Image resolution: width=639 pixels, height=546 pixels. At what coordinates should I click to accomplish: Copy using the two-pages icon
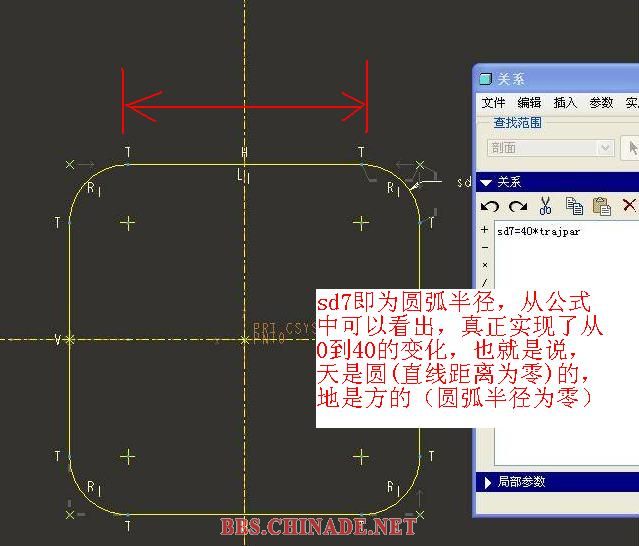click(575, 206)
